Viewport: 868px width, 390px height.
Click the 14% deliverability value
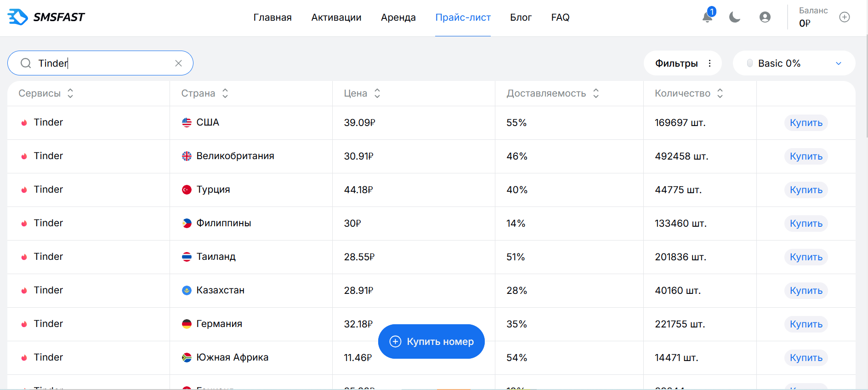516,224
